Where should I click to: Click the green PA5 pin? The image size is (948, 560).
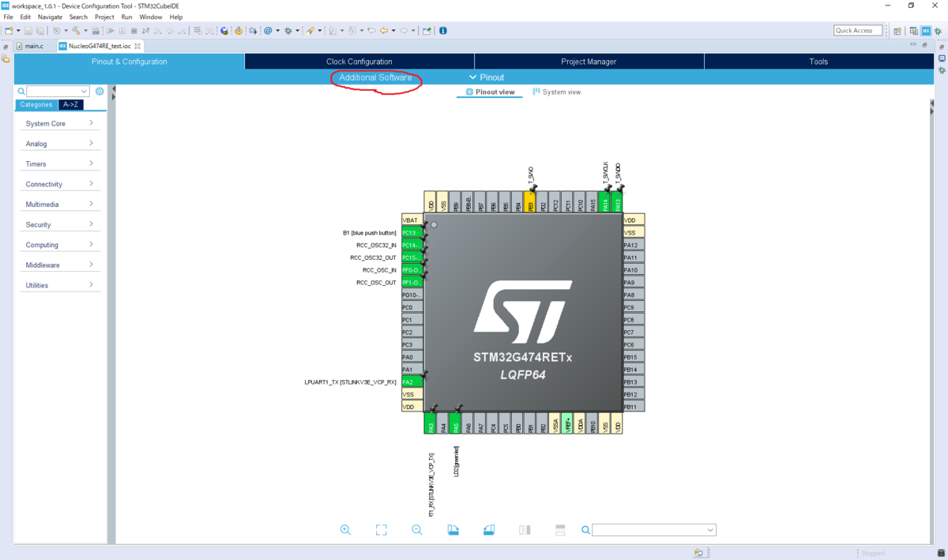pyautogui.click(x=456, y=423)
